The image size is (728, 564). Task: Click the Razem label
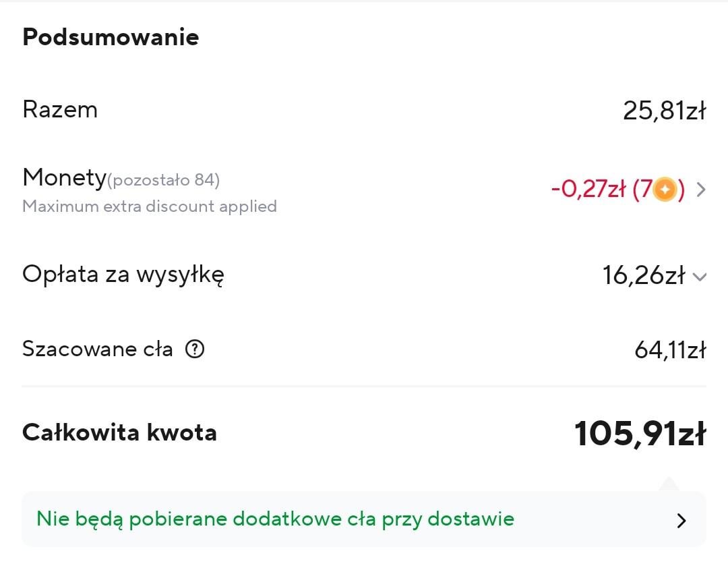click(x=60, y=110)
